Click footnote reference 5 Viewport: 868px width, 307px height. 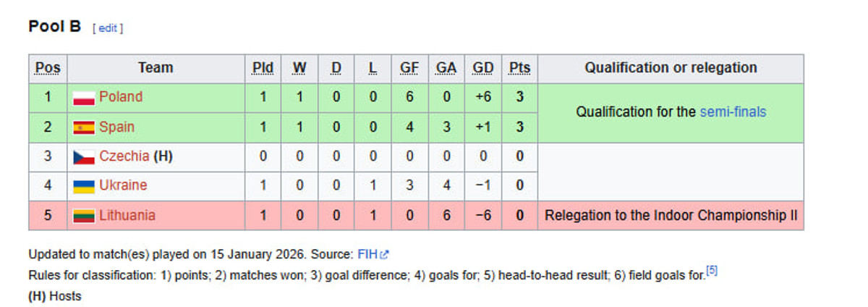click(x=711, y=272)
